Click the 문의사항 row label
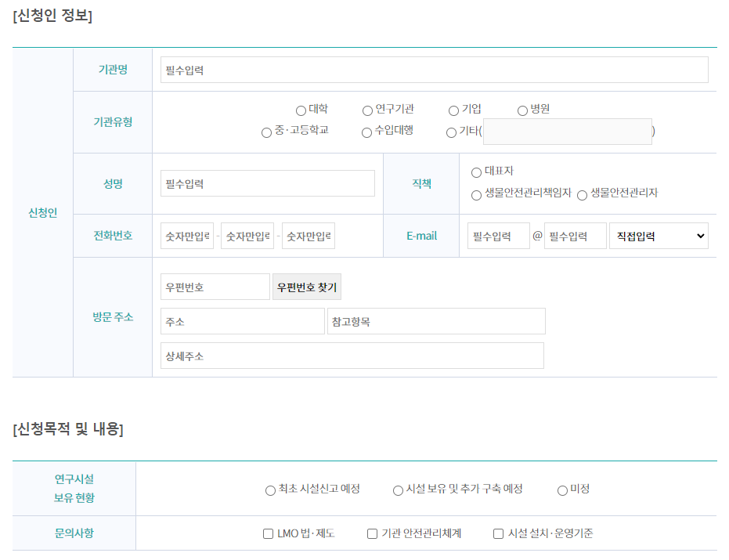The width and height of the screenshot is (729, 560). click(x=74, y=533)
